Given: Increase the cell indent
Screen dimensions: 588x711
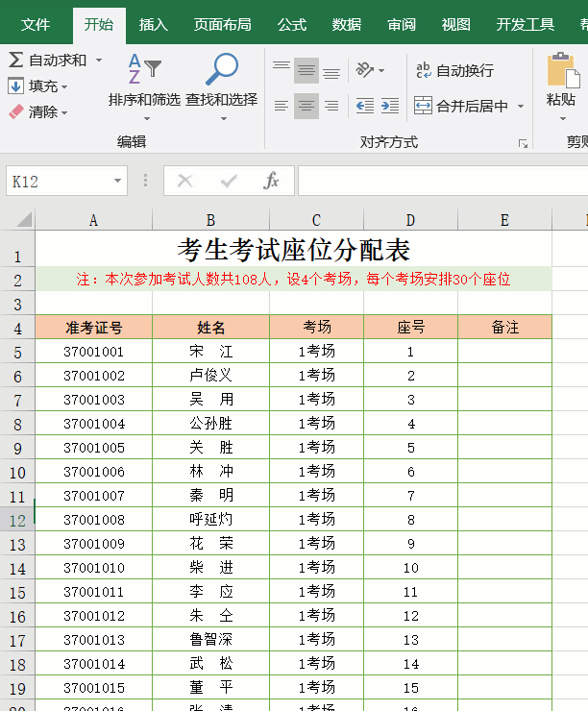Looking at the screenshot, I should tap(390, 106).
